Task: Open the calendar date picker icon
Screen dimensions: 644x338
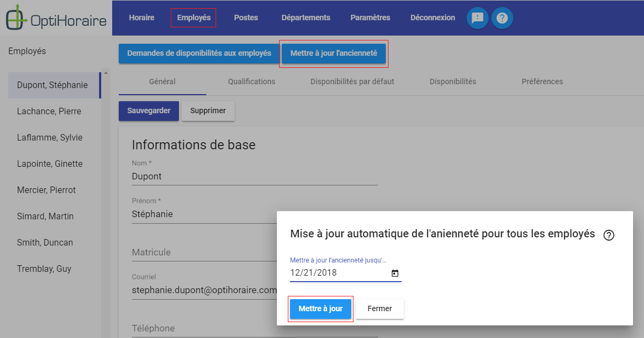Action: pyautogui.click(x=394, y=273)
